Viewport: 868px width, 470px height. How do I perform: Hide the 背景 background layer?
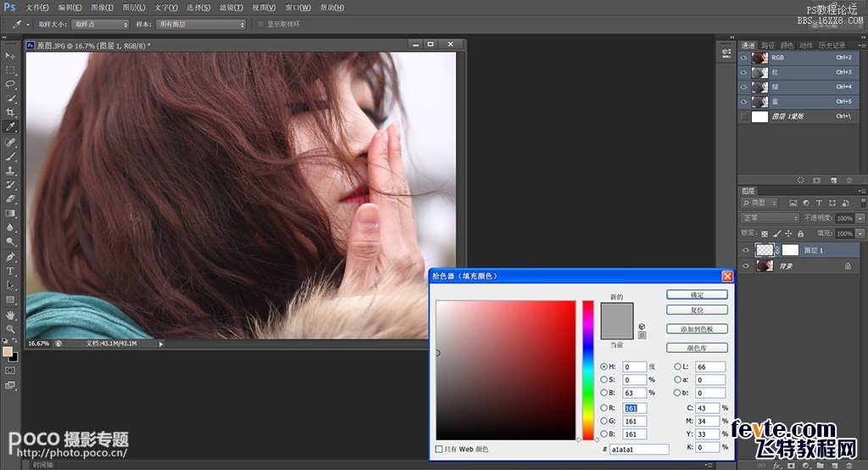(746, 266)
